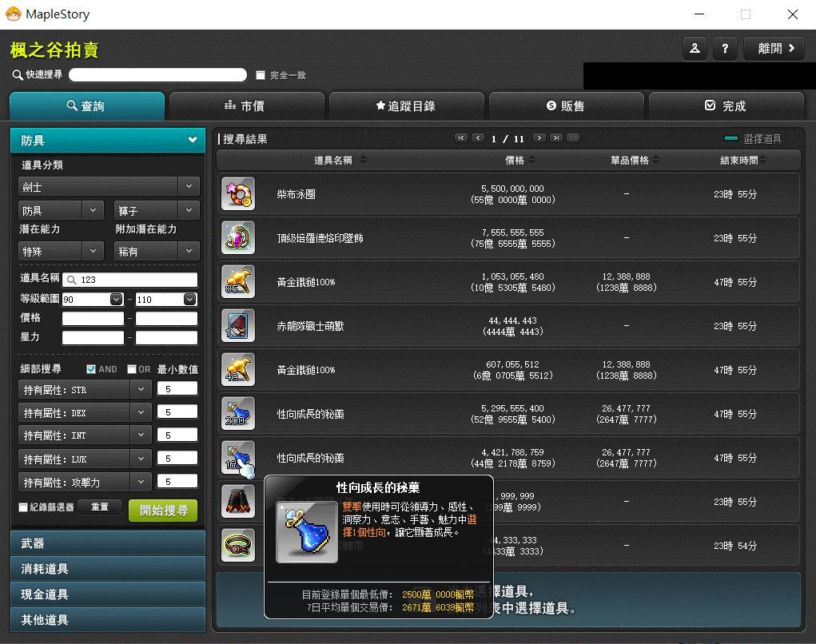
Task: Switch to the 市價 market price tab
Action: coord(246,105)
